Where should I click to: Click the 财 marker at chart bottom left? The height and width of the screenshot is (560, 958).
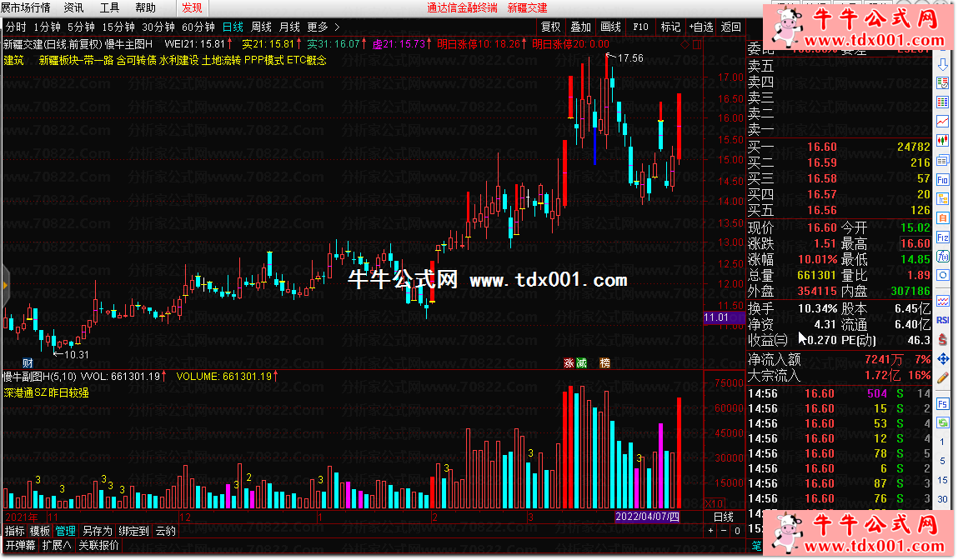tap(28, 363)
